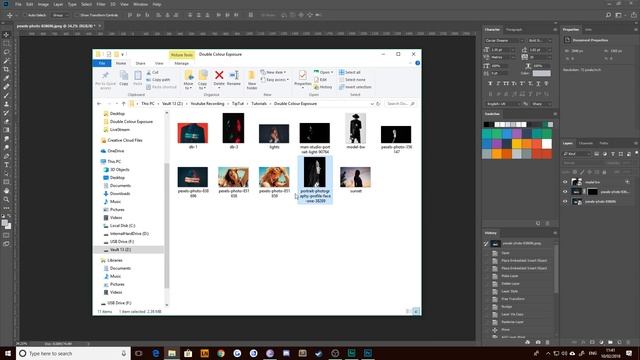
Task: Select the Rectangular Marquee tool
Action: point(6,43)
